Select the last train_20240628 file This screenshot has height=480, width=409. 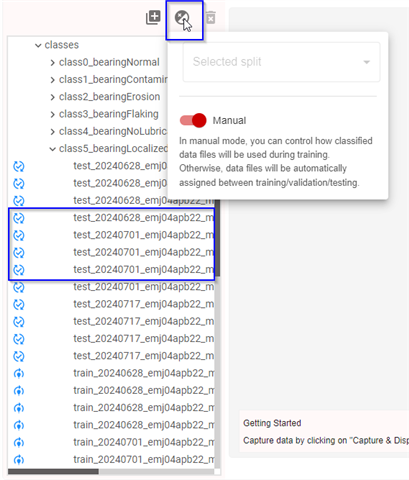144,425
